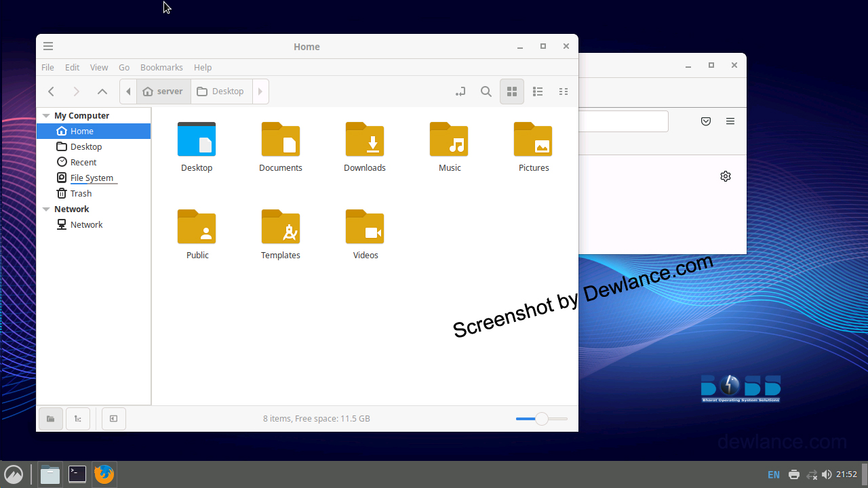Image resolution: width=868 pixels, height=488 pixels.
Task: Open the Go menu
Action: 123,67
